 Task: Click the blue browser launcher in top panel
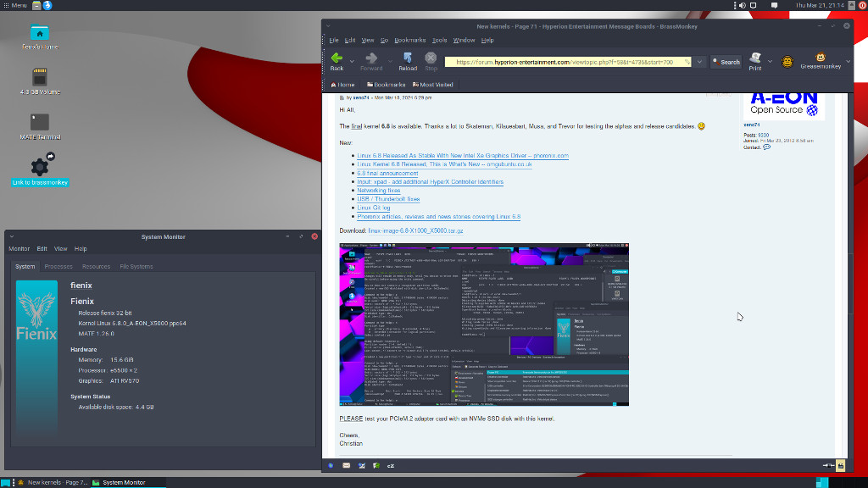pos(47,5)
